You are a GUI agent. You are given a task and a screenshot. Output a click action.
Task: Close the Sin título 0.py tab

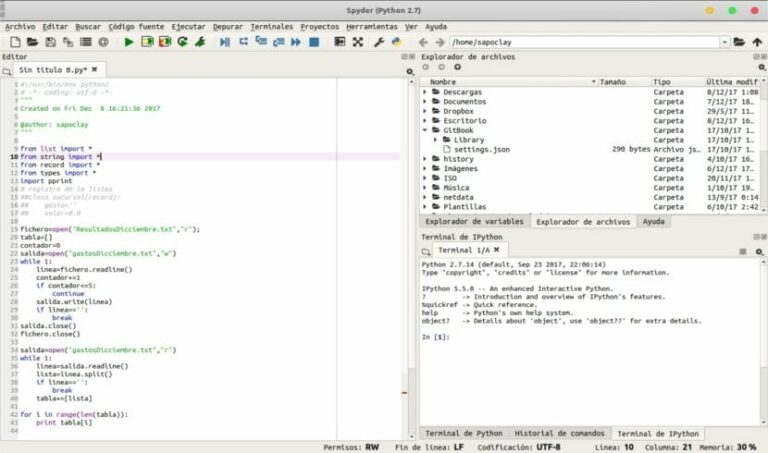click(x=95, y=70)
